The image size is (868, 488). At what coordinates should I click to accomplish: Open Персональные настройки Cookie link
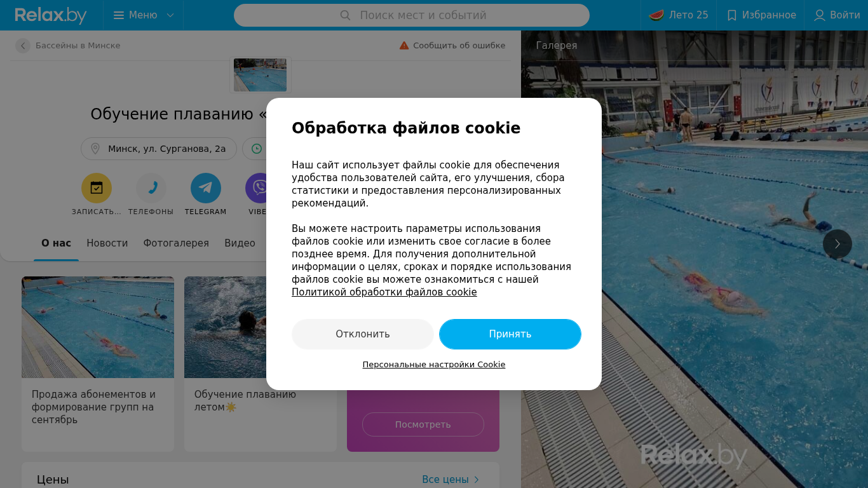tap(434, 365)
